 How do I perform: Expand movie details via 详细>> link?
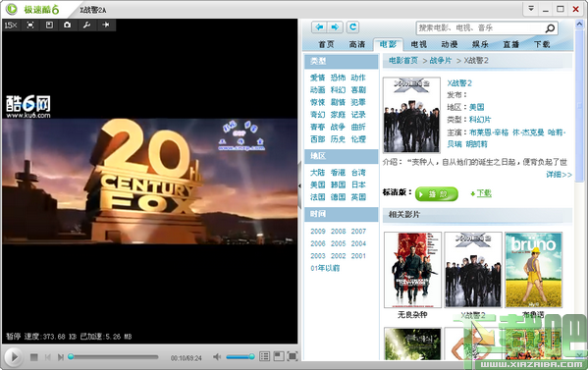(x=559, y=175)
